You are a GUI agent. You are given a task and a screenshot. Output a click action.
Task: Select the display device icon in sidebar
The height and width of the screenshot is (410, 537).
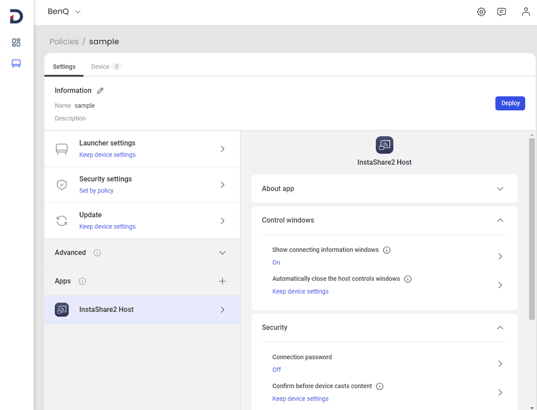click(x=16, y=63)
